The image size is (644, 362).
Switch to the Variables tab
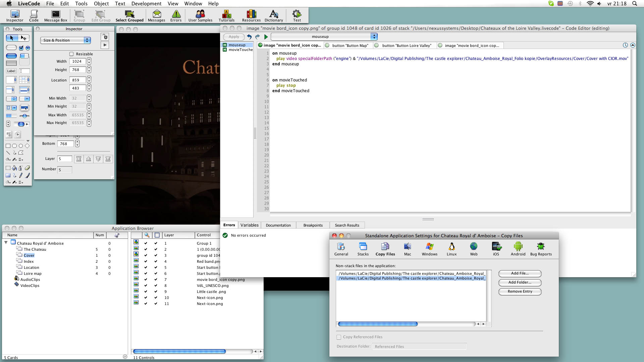pyautogui.click(x=249, y=225)
